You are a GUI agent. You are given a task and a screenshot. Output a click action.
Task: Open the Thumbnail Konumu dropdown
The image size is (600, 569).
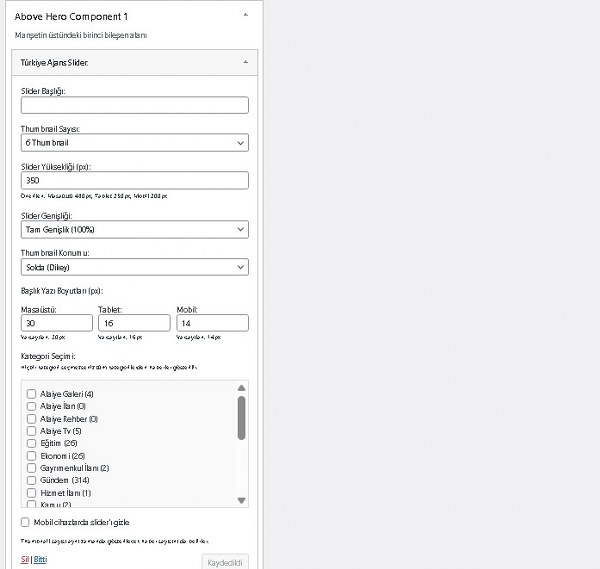click(134, 267)
